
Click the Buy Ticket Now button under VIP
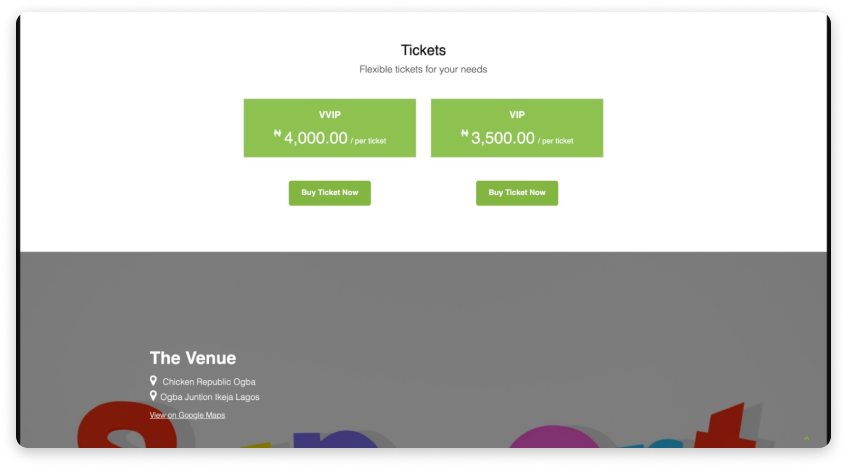[516, 193]
